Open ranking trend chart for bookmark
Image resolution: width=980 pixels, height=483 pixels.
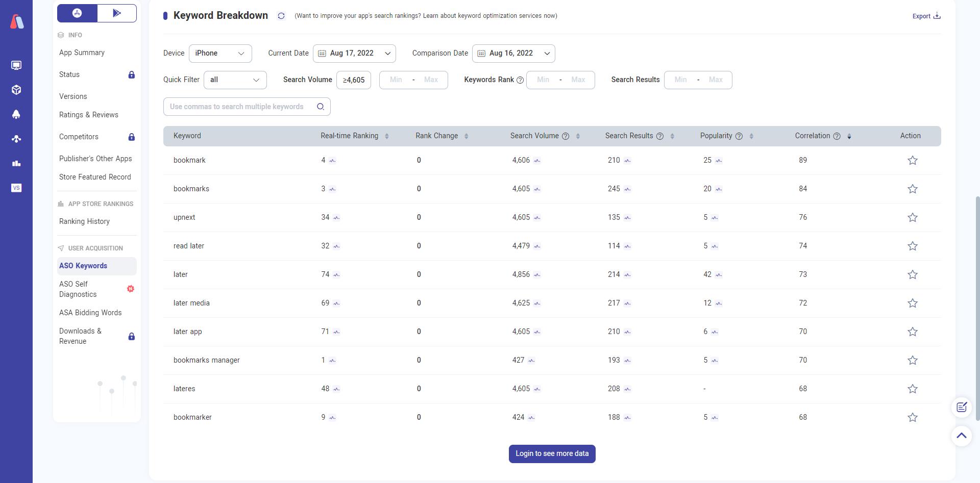point(332,161)
